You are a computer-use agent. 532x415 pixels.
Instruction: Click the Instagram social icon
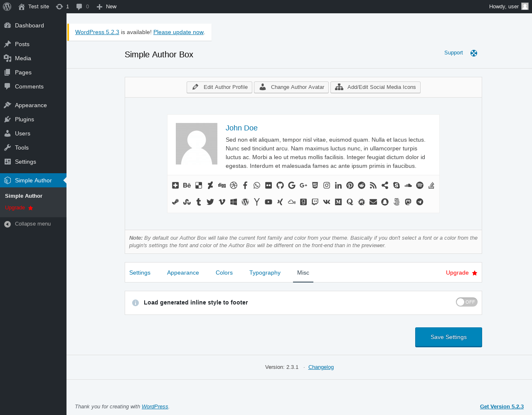[327, 185]
